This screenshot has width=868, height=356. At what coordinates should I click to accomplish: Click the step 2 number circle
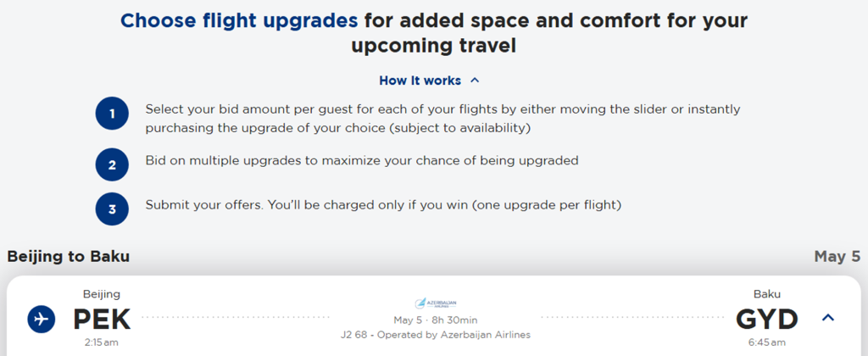112,164
